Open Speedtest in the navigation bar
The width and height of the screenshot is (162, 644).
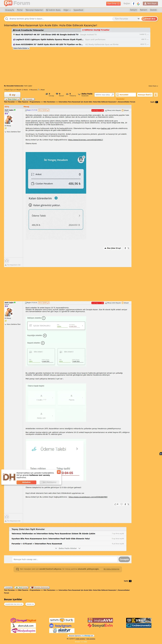pyautogui.click(x=78, y=10)
